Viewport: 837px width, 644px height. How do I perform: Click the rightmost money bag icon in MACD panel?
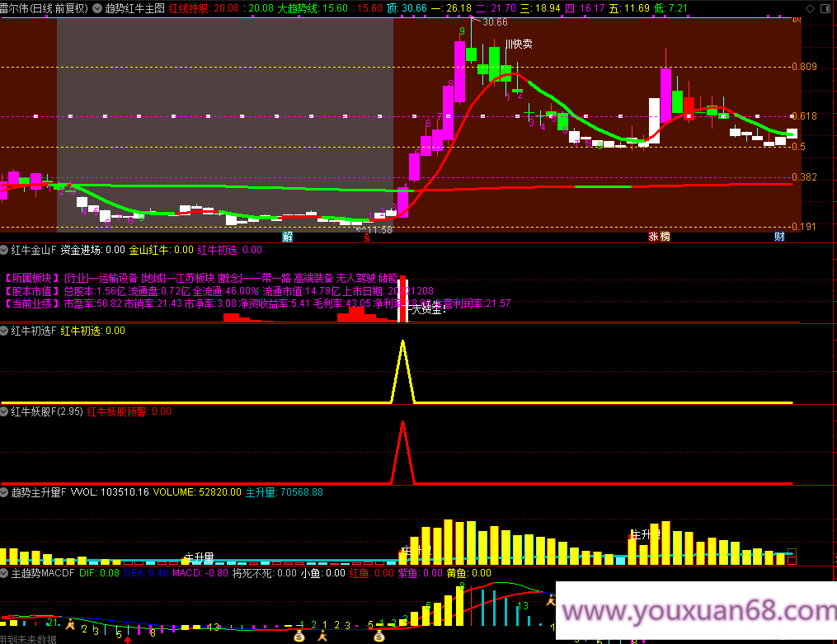click(x=379, y=636)
